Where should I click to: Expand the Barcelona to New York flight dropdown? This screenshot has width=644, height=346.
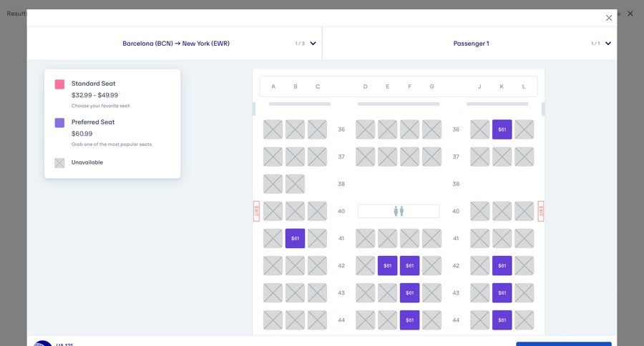pos(176,44)
